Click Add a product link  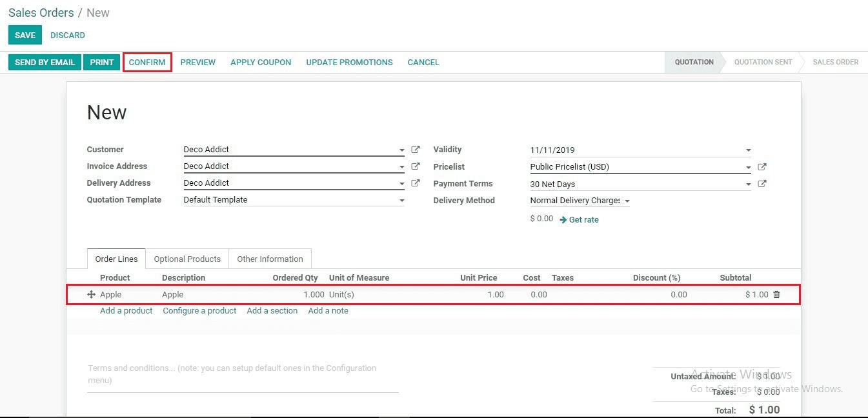coord(126,311)
